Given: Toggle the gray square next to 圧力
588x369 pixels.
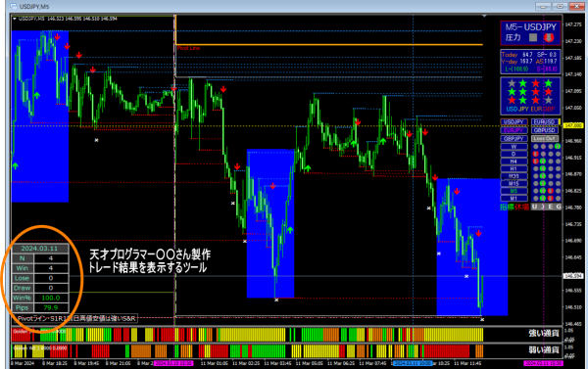Looking at the screenshot, I should click(x=533, y=37).
